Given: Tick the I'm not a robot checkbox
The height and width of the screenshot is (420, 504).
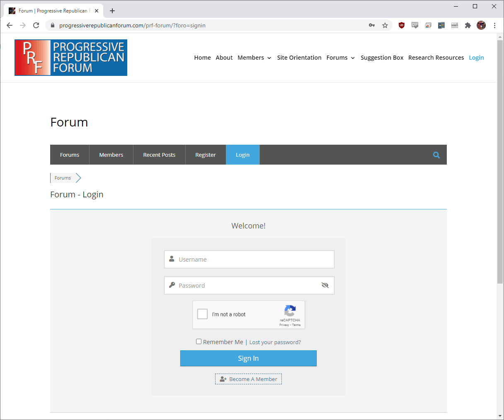Looking at the screenshot, I should pos(202,314).
